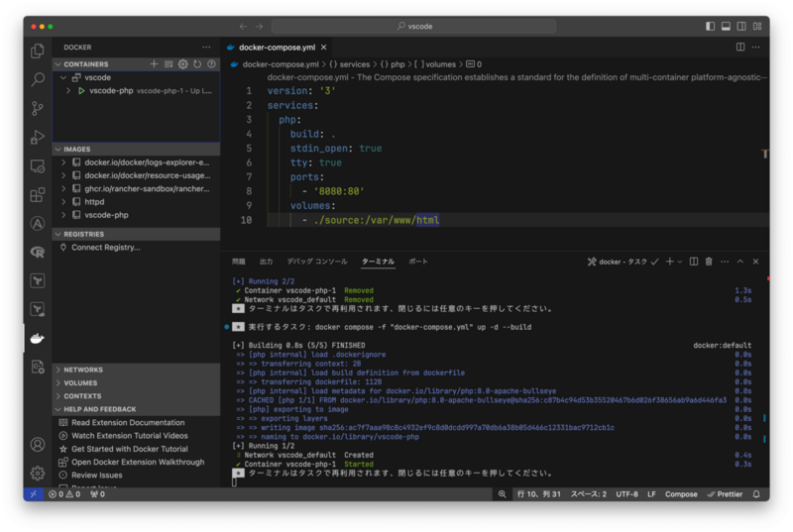The height and width of the screenshot is (532, 793).
Task: Collapse the Images section
Action: [x=58, y=149]
